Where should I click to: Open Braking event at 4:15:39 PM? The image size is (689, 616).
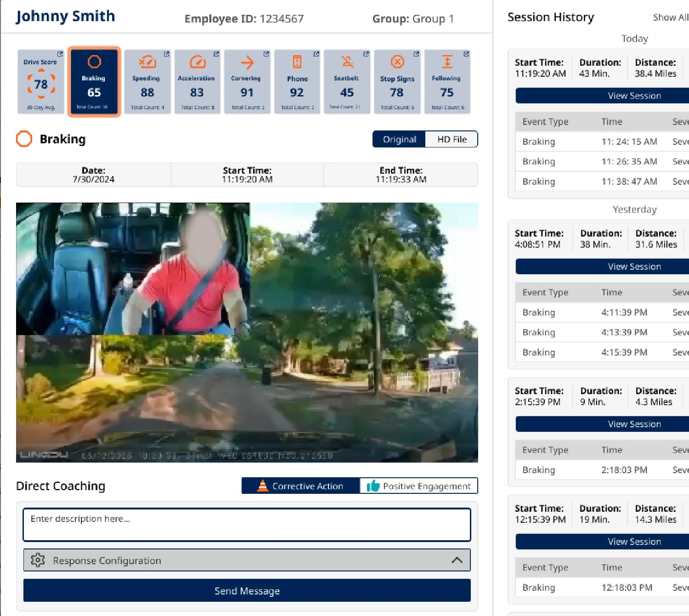[x=602, y=352]
